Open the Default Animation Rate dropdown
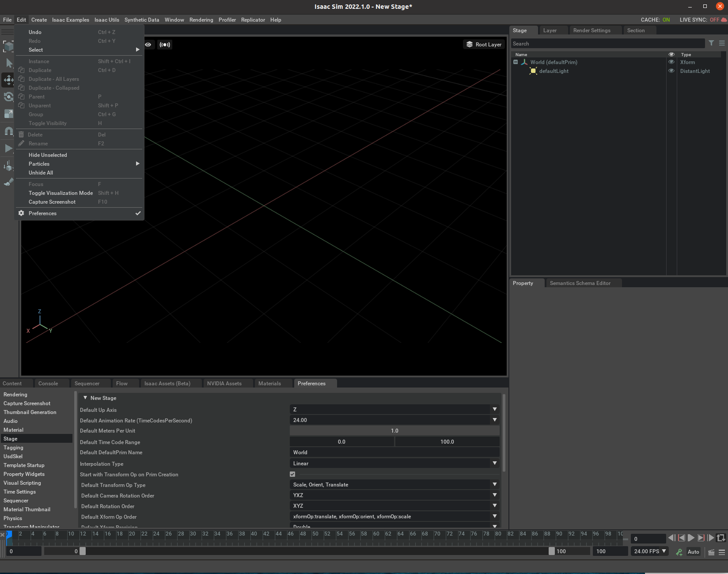 (394, 420)
